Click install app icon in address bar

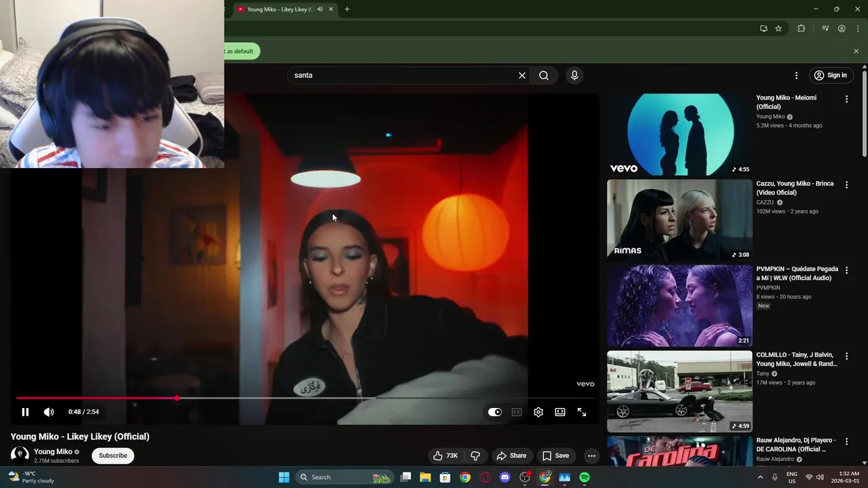(x=764, y=28)
